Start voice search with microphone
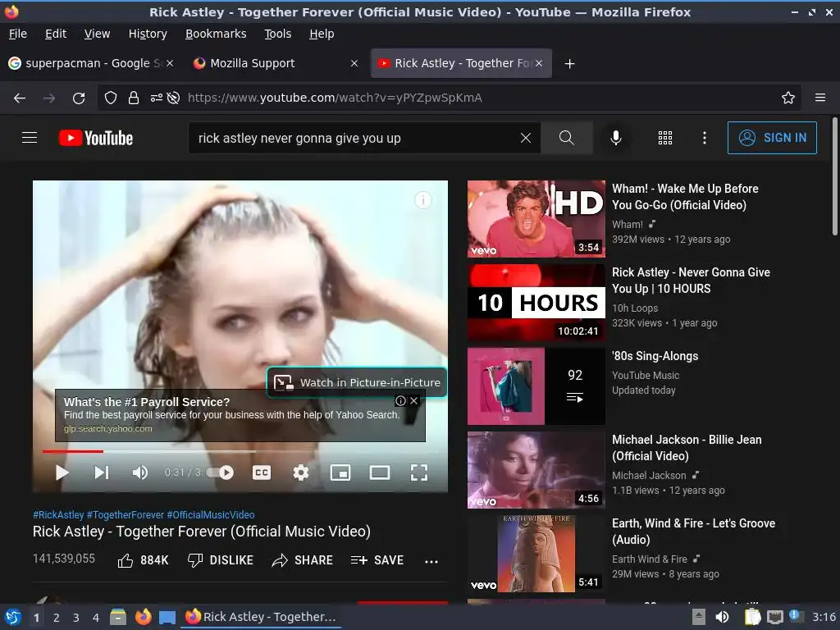Screen dimensions: 840x630 [616, 138]
